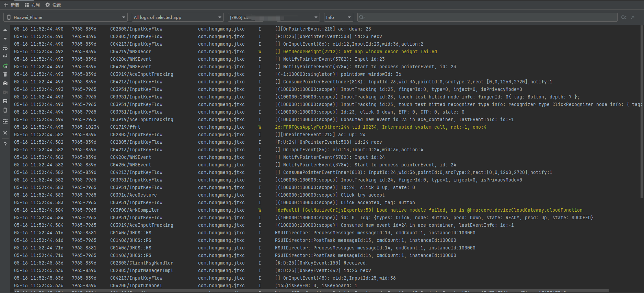This screenshot has height=293, width=644.
Task: Click the C04200/InputChannel tag
Action: coord(136,285)
